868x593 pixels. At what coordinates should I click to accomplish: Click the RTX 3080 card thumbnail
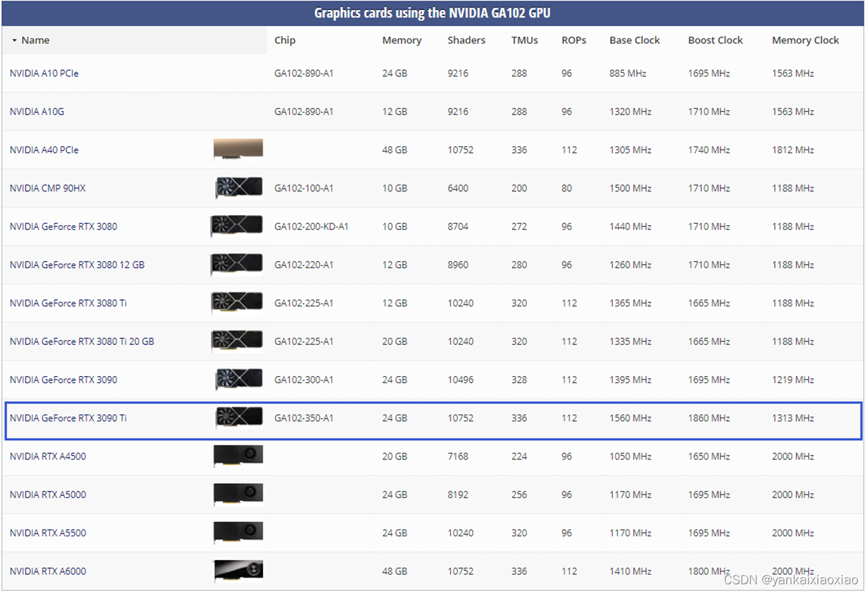[237, 226]
